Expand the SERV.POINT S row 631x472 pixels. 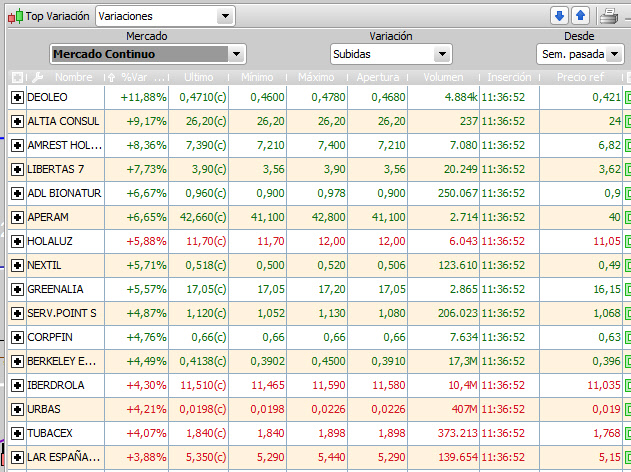tap(17, 313)
